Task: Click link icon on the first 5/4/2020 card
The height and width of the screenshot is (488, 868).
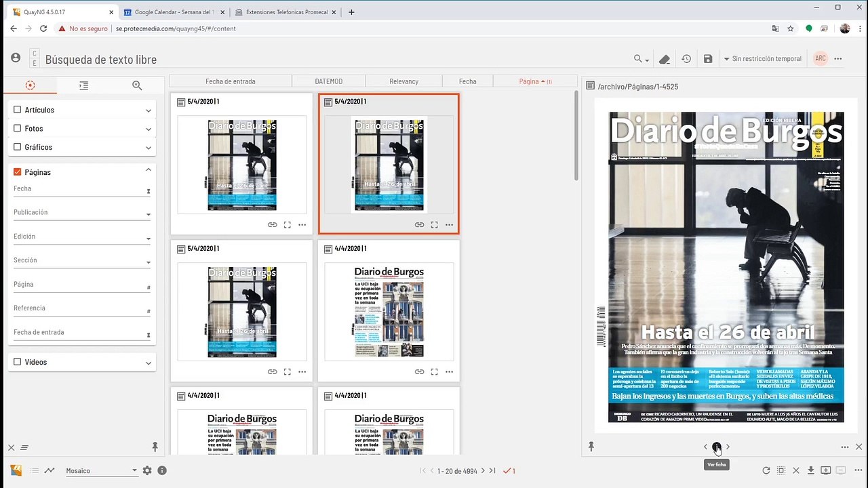Action: point(272,225)
